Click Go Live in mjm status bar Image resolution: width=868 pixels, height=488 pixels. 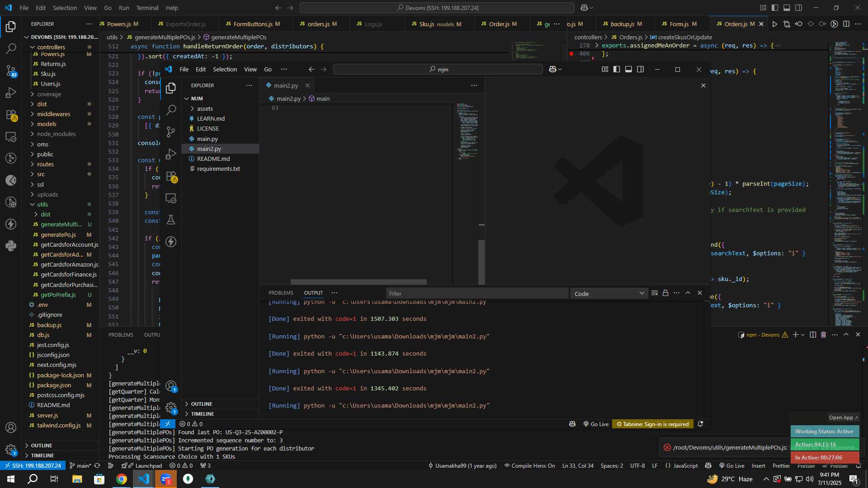click(596, 424)
